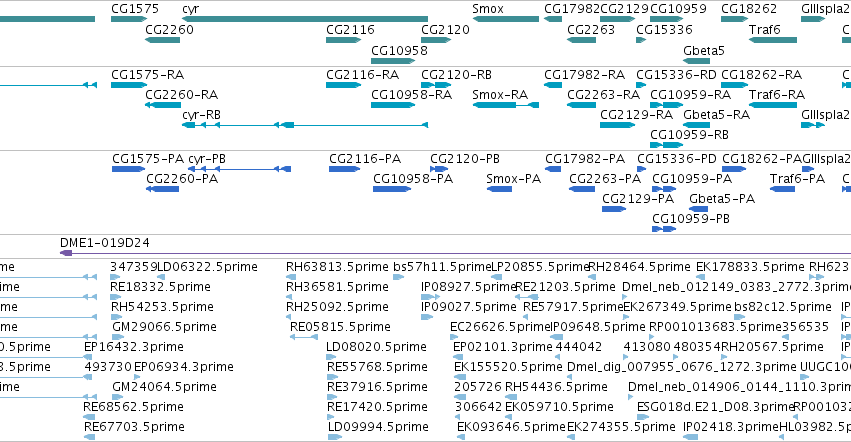Click the CG18262 gene label
This screenshot has height=442, width=851.
click(x=749, y=9)
